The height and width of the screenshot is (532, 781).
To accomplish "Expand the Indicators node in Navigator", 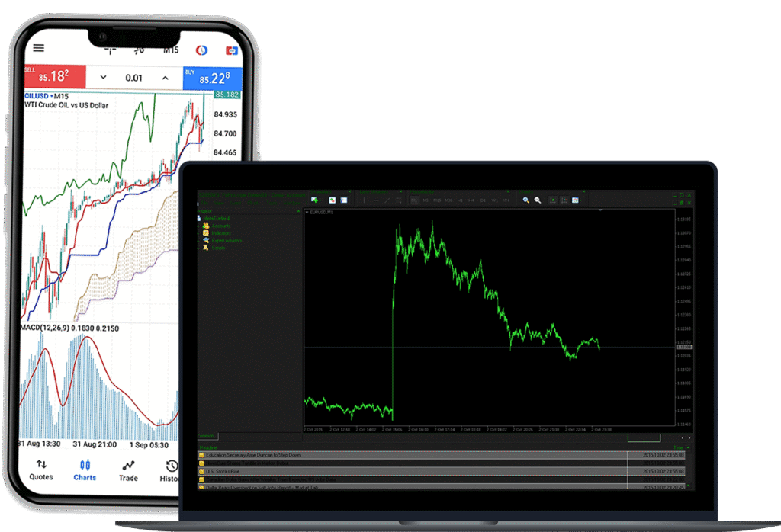I will pos(199,233).
